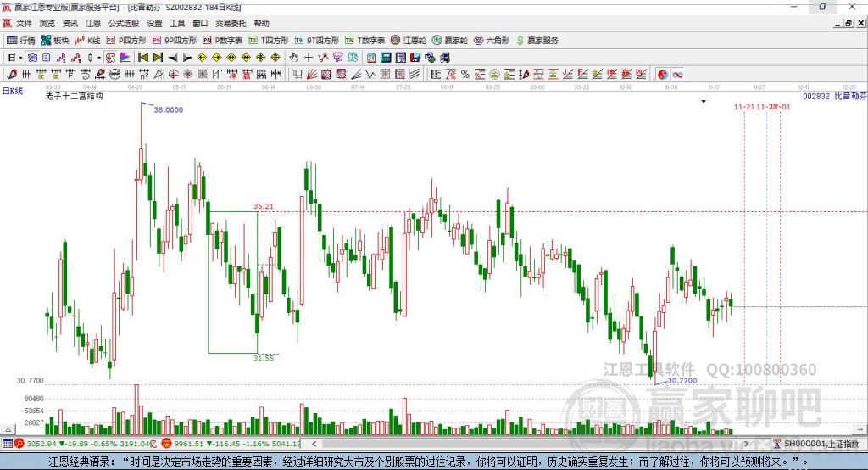Toggle the pressed red indicator icon beside candlestick dropdown
This screenshot has height=470, width=868.
pos(111,58)
